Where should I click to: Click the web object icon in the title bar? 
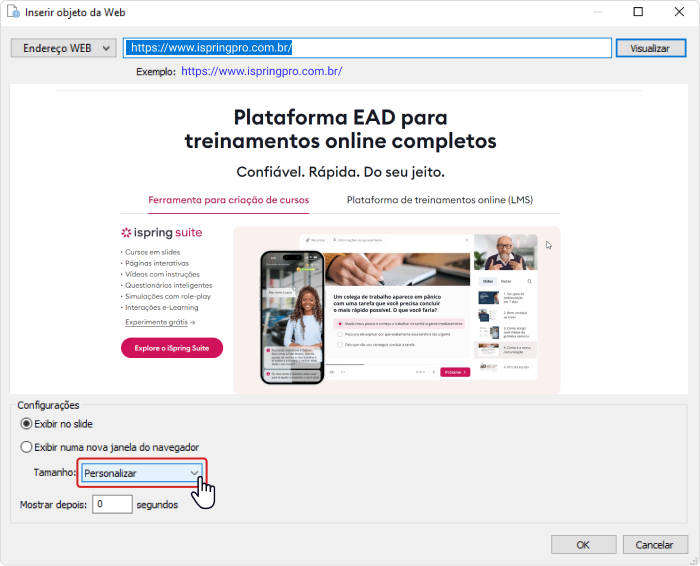[x=13, y=12]
